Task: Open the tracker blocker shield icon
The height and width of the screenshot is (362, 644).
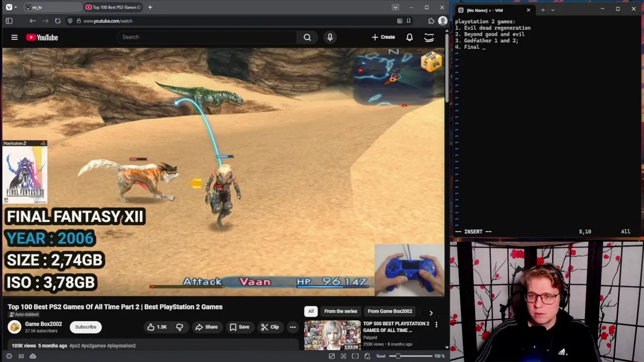Action: tap(70, 21)
